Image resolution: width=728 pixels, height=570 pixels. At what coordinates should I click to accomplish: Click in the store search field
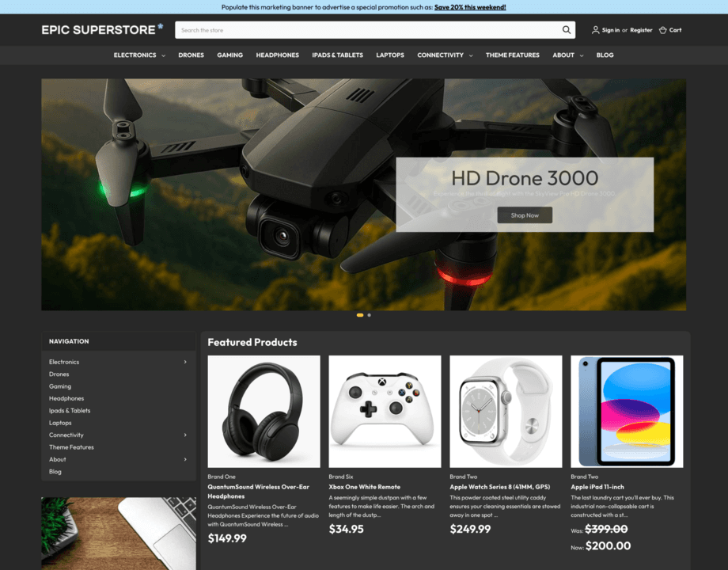[x=364, y=30]
